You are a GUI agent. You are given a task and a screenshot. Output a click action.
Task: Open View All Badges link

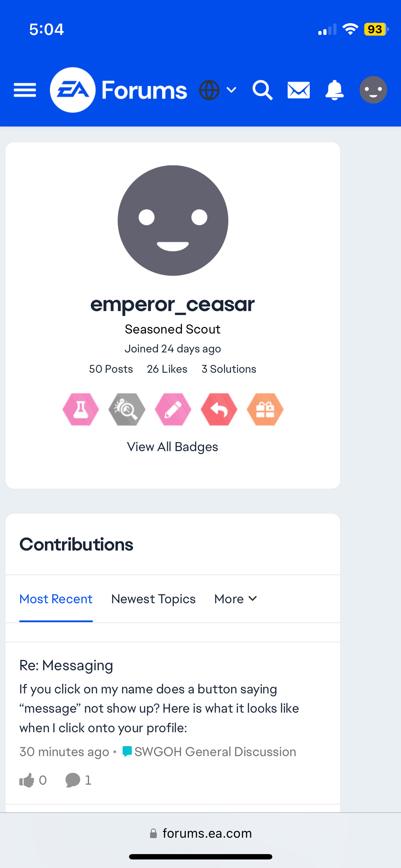pyautogui.click(x=173, y=447)
